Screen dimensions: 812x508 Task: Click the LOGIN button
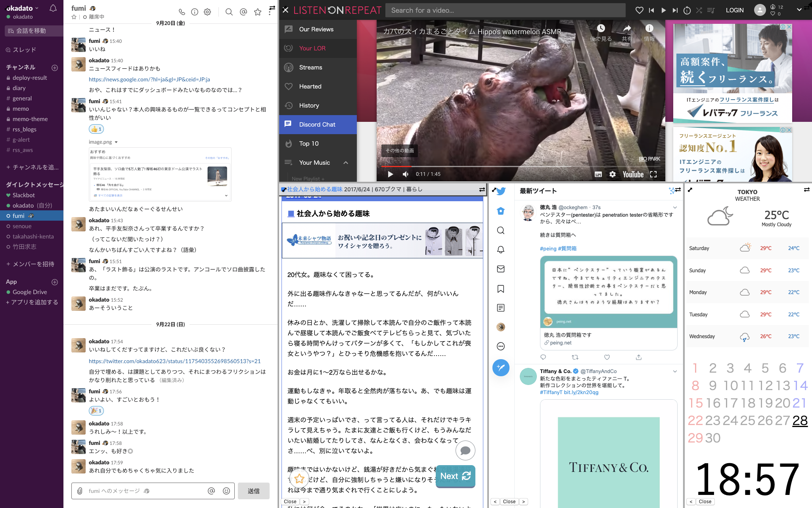pyautogui.click(x=735, y=10)
